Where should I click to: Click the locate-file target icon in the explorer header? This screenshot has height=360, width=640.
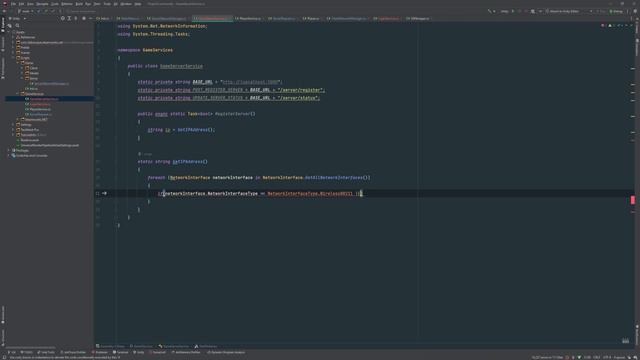point(62,18)
